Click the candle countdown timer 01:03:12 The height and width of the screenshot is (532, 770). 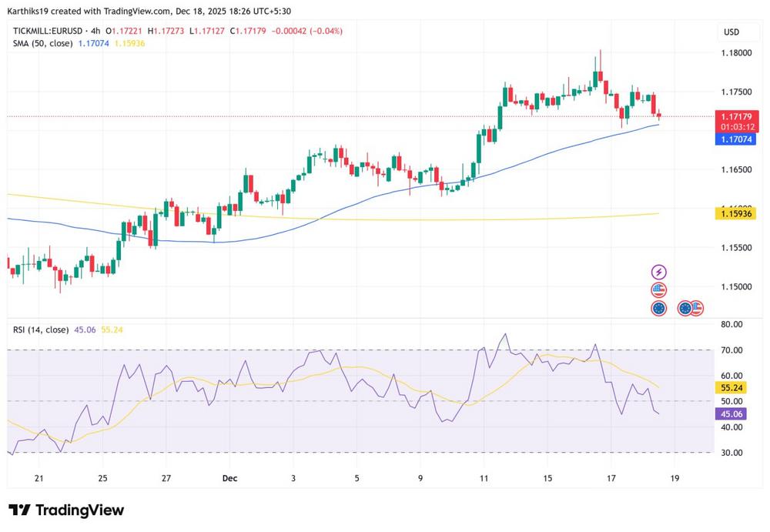point(736,126)
